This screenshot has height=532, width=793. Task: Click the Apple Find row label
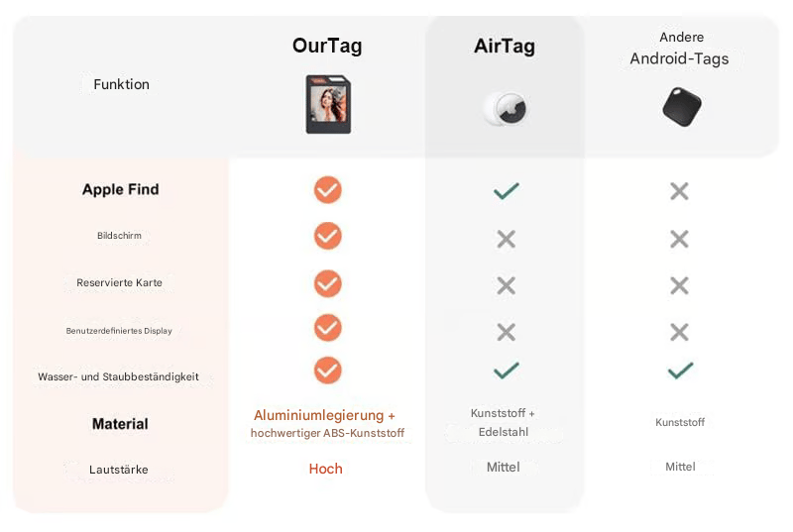point(120,189)
